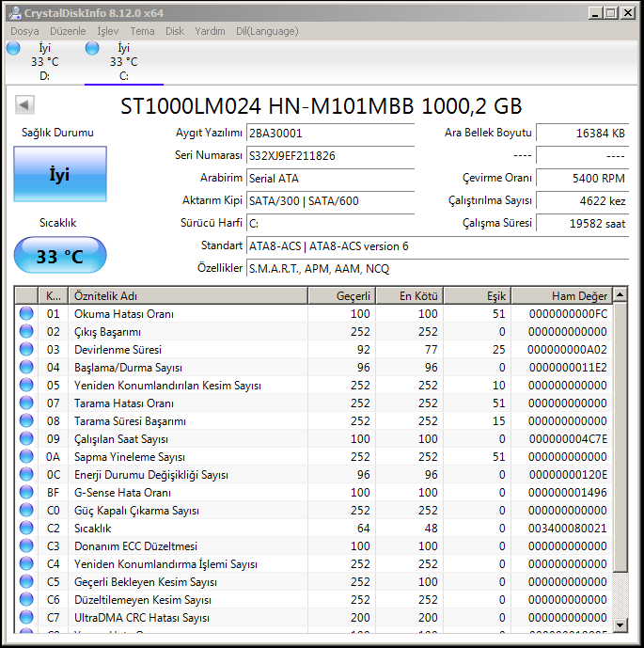
Task: Click the Ham Değer column header
Action: 561,295
